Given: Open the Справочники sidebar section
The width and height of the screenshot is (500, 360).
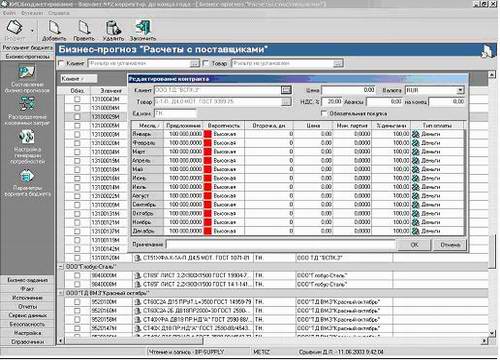Looking at the screenshot, I should tap(28, 342).
